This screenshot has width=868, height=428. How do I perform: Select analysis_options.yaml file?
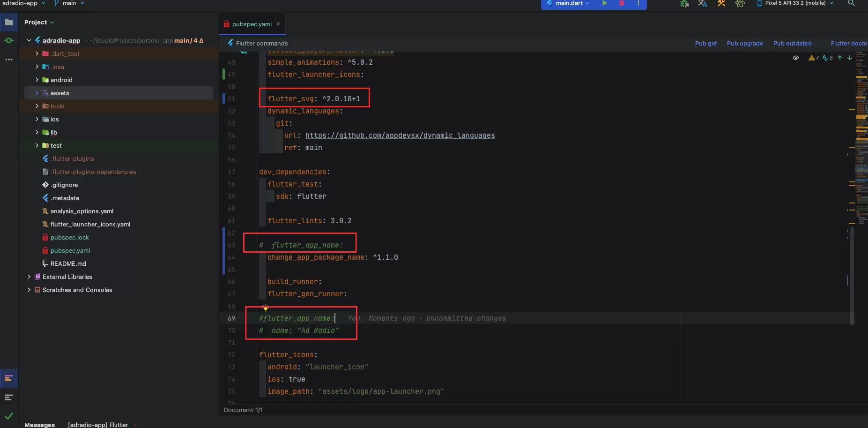(82, 211)
